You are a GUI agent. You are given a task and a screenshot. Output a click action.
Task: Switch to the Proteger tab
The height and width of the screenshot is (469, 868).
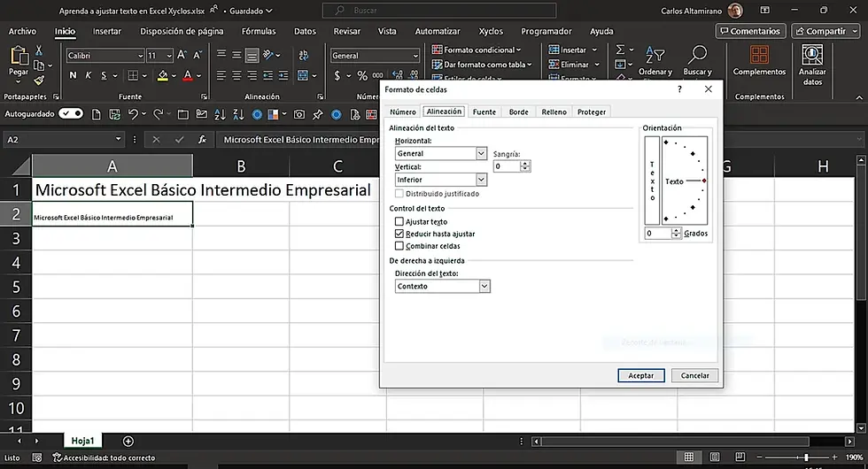pos(592,111)
